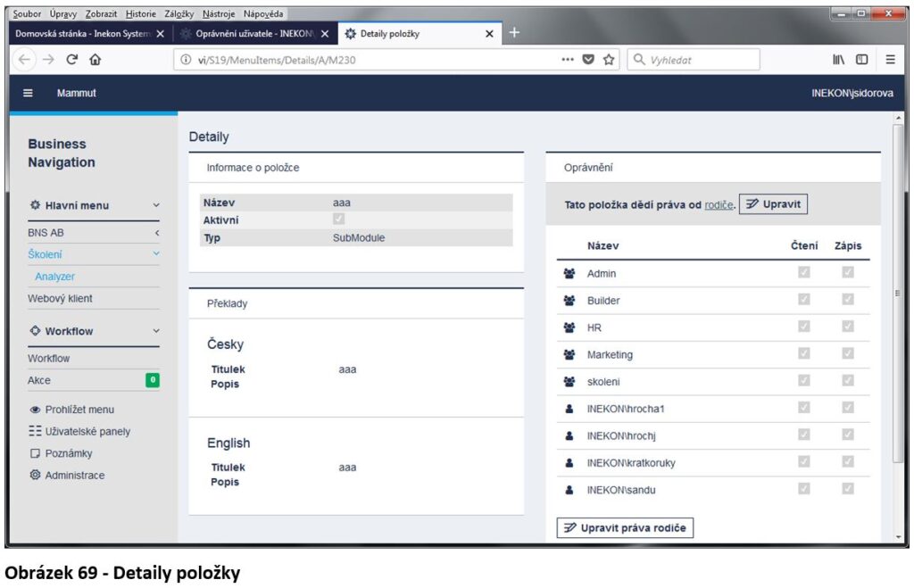Screen dimensions: 914x588
Task: Click the bookmark star icon in address bar
Action: (609, 60)
